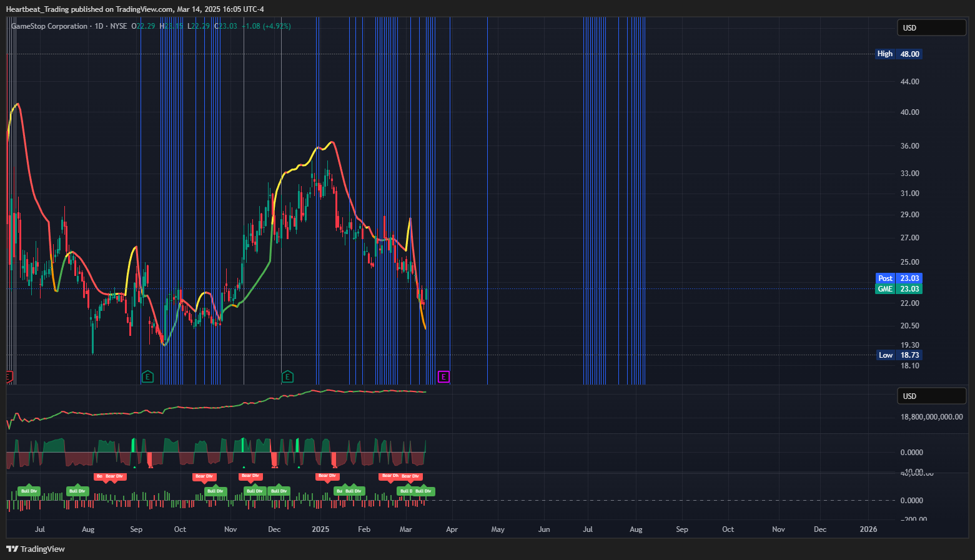Screen dimensions: 975x560
Task: Click the green earnings E marker near December
Action: coord(287,376)
